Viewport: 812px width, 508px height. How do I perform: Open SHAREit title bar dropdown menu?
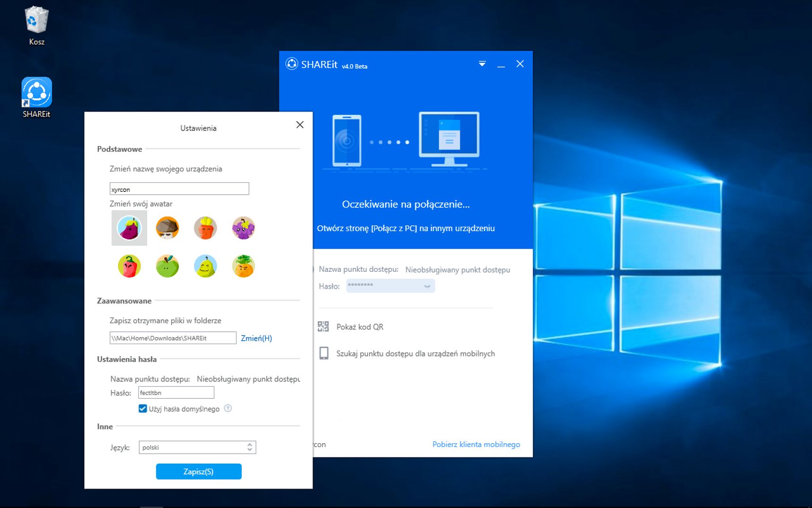482,64
